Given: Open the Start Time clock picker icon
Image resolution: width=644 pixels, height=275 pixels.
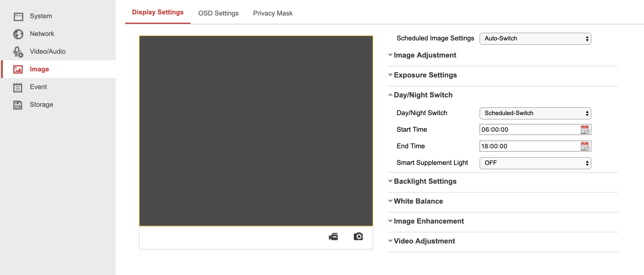Looking at the screenshot, I should click(585, 129).
